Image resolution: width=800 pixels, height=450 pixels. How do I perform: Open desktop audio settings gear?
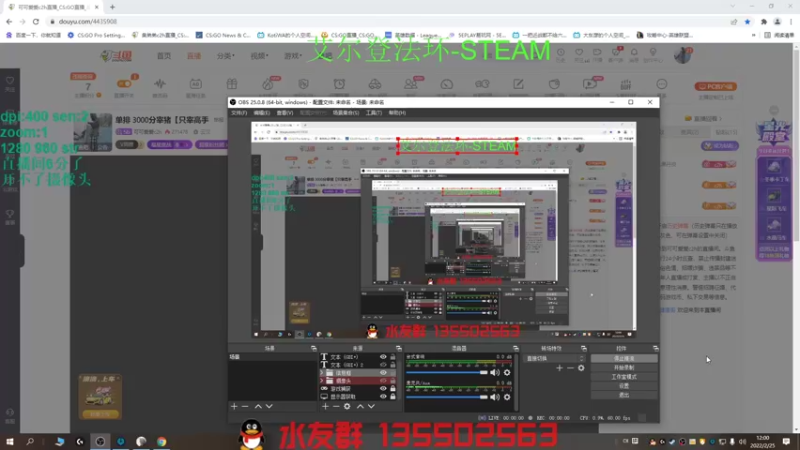(507, 372)
